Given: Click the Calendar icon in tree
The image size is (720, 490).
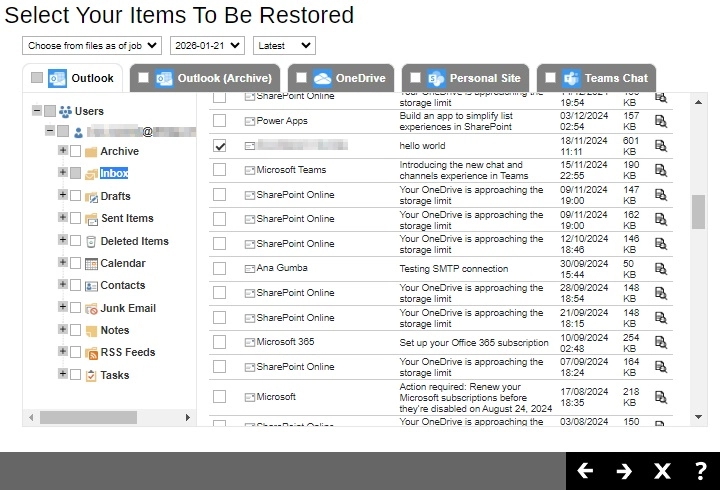Looking at the screenshot, I should point(91,264).
